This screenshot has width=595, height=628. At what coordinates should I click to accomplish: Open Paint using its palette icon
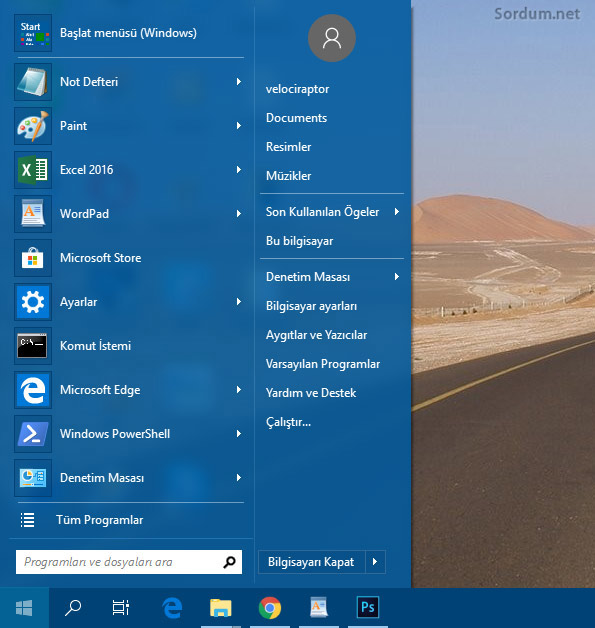click(x=33, y=126)
